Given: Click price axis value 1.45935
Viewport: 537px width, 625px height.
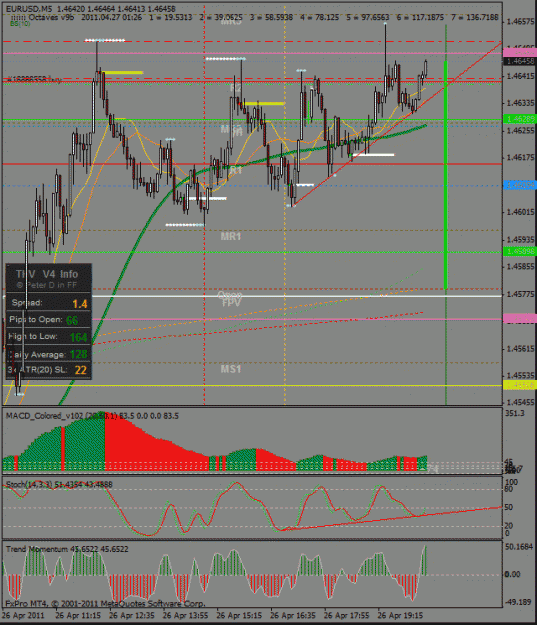Looking at the screenshot, I should click(520, 240).
